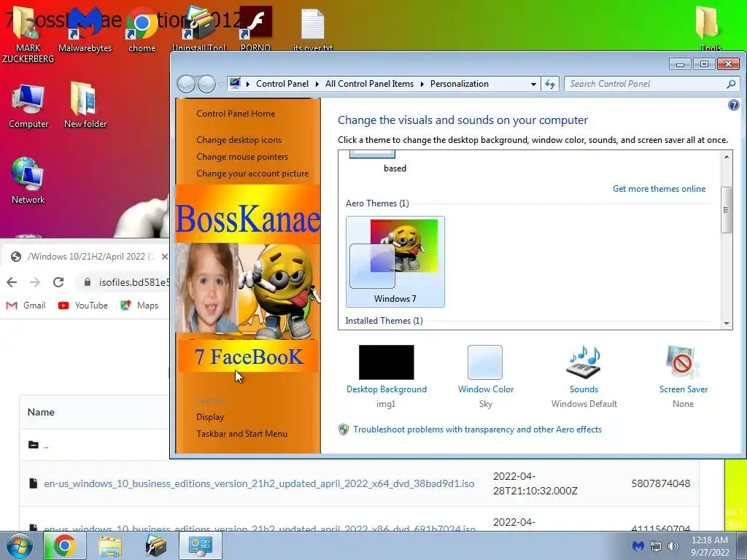Click the Search Control Panel field
This screenshot has width=747, height=560.
click(x=646, y=84)
